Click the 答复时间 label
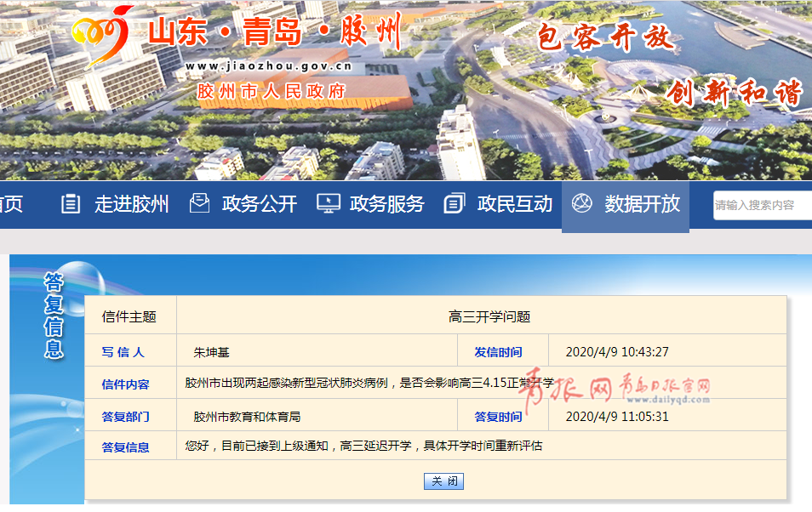 point(498,417)
